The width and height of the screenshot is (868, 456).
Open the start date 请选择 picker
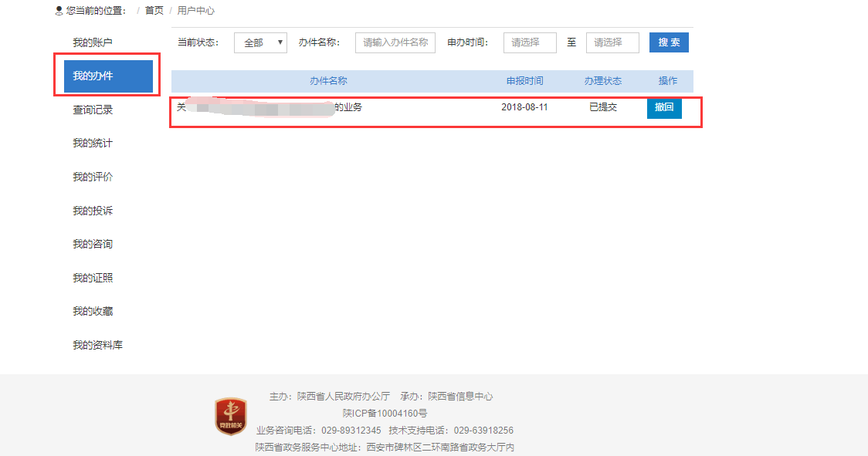click(x=530, y=43)
